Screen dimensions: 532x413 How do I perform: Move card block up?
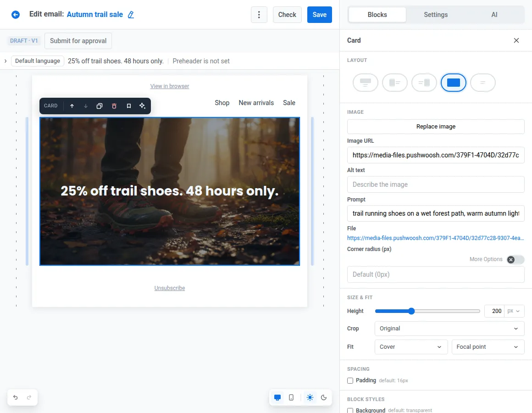[x=72, y=106]
